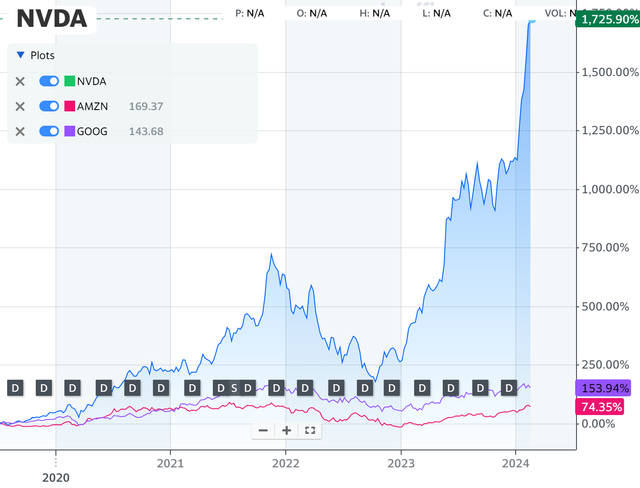The width and height of the screenshot is (640, 488).
Task: Click the purple 153.94% value badge
Action: pos(603,388)
